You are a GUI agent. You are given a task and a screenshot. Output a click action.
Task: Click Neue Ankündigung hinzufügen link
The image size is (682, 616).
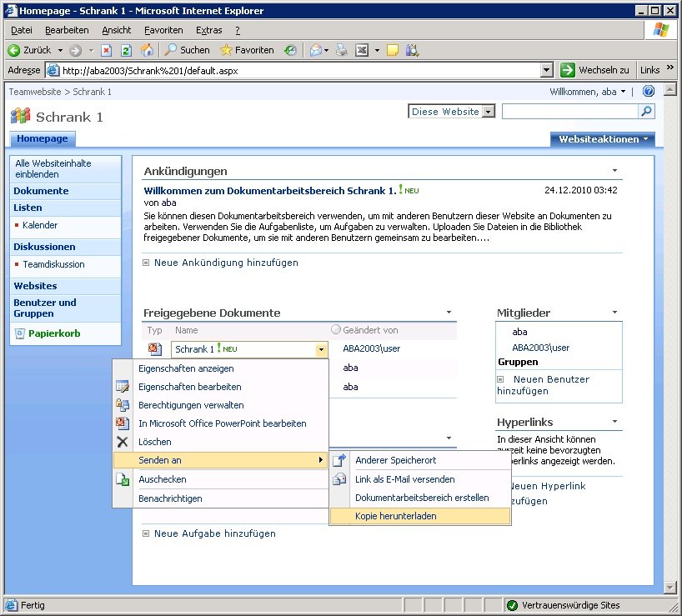click(226, 263)
